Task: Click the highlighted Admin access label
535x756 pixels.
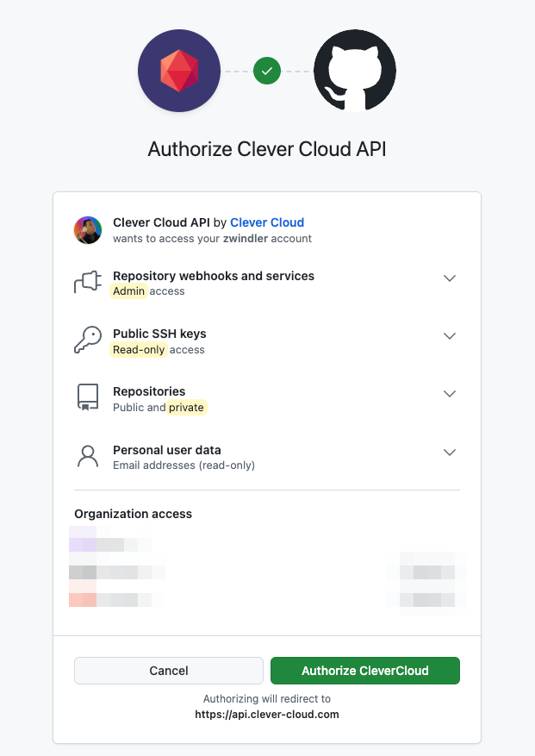Action: 128,291
